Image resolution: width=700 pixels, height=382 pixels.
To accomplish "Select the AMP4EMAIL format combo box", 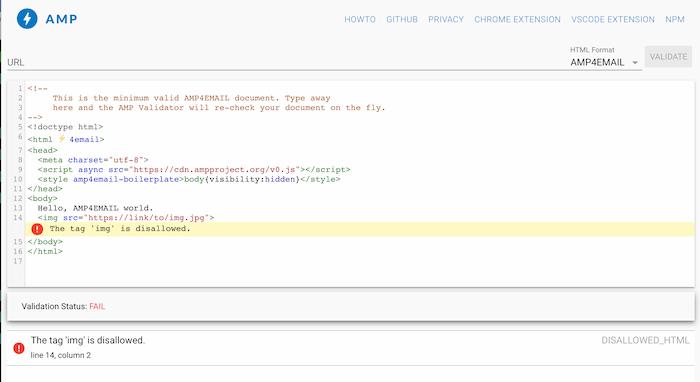I will click(x=605, y=62).
